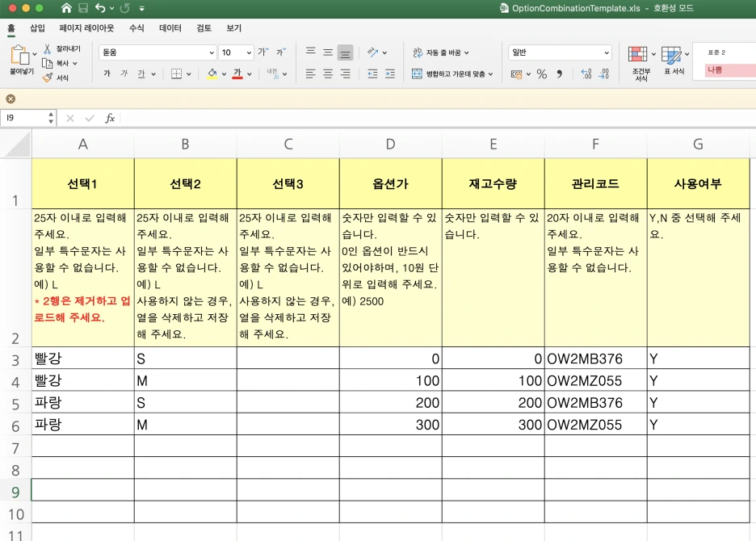The image size is (756, 541).
Task: Center text horizontally
Action: point(328,73)
